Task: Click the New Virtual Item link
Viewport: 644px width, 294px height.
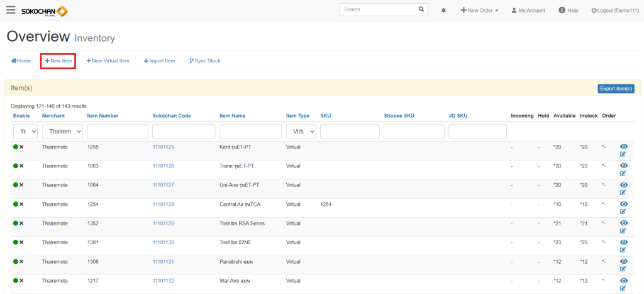Action: pyautogui.click(x=108, y=61)
